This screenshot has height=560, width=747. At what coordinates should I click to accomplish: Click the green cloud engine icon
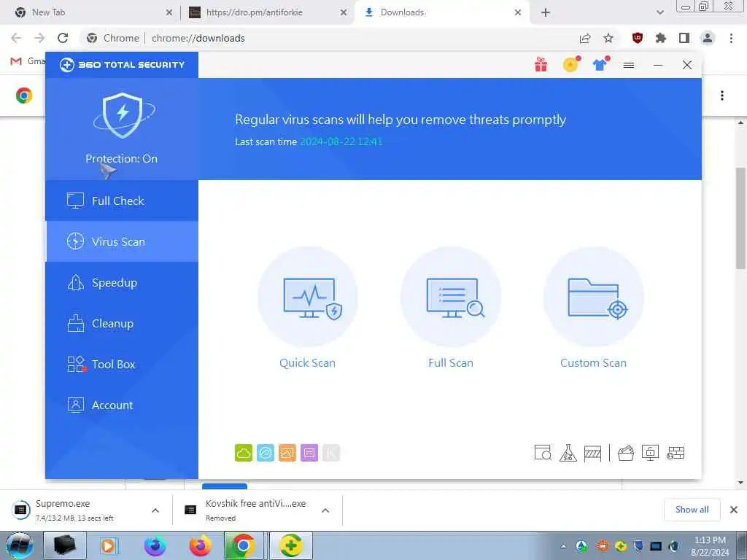[x=244, y=453]
